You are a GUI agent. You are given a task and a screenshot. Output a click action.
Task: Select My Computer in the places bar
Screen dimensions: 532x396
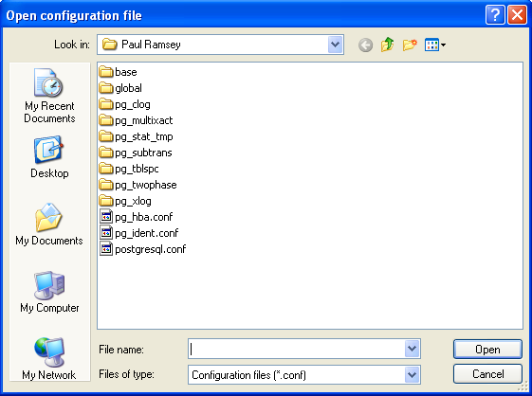tap(49, 292)
